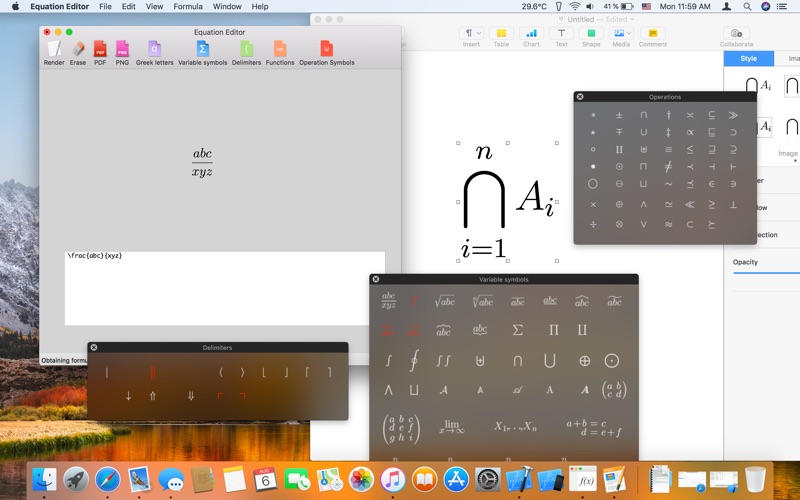Select the Erase tool
Screen dimensions: 800x500
click(77, 49)
